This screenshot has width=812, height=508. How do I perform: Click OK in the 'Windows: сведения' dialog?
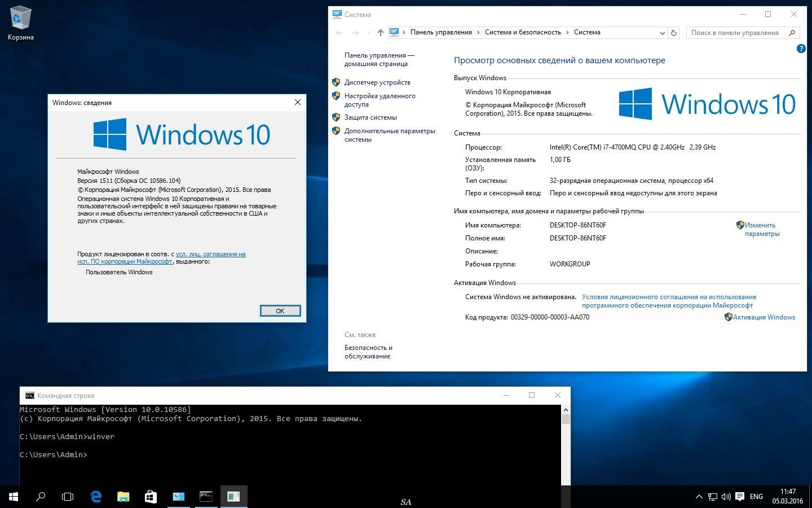pyautogui.click(x=280, y=311)
